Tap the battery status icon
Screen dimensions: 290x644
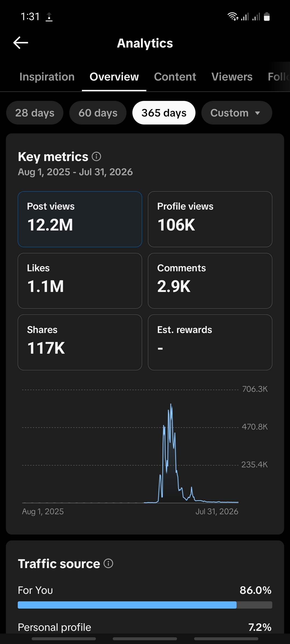(x=267, y=17)
